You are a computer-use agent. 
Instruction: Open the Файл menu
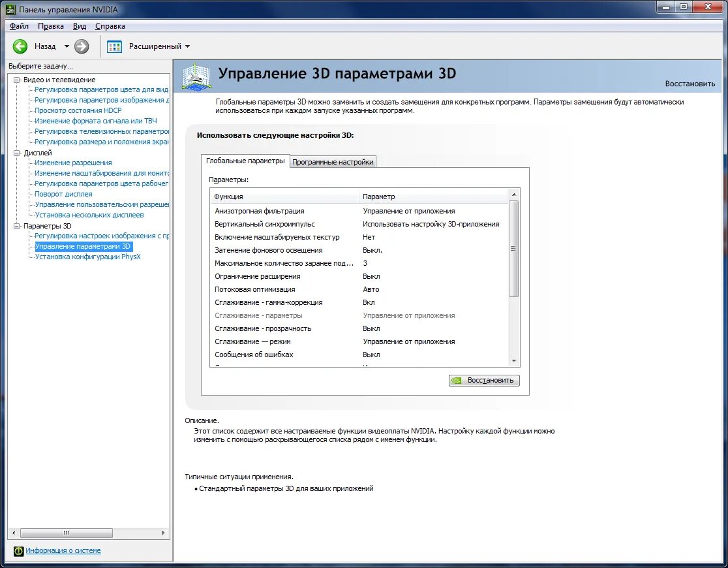pyautogui.click(x=19, y=26)
